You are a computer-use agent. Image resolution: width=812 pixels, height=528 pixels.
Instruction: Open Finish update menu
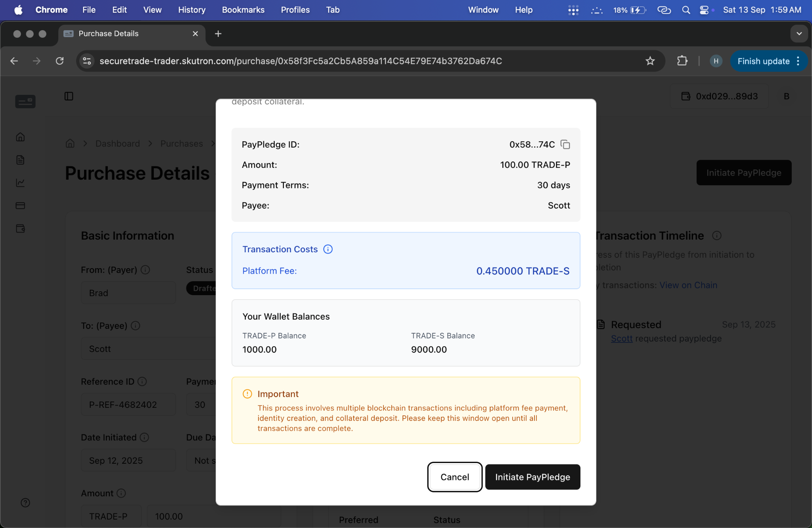[768, 61]
